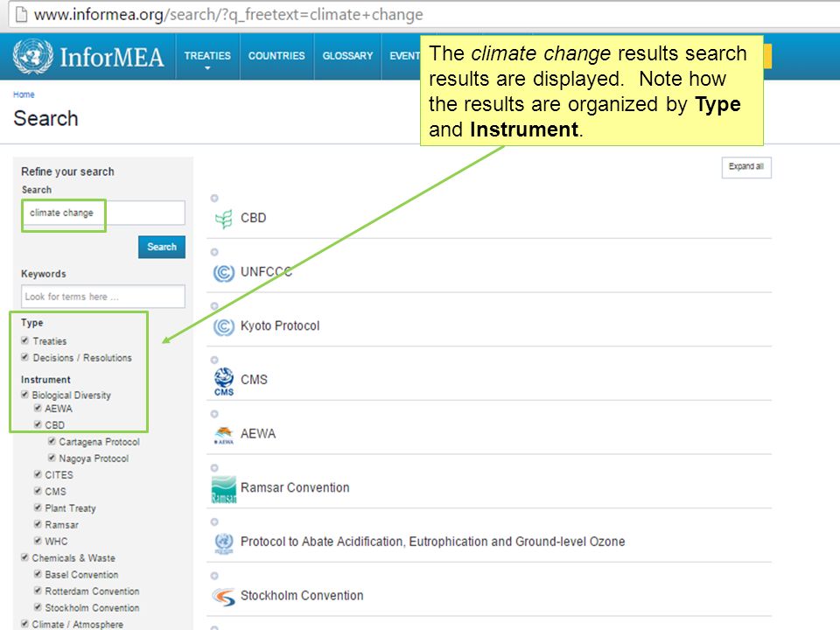The height and width of the screenshot is (630, 840).
Task: Click the Keywords terms input field
Action: pos(103,297)
